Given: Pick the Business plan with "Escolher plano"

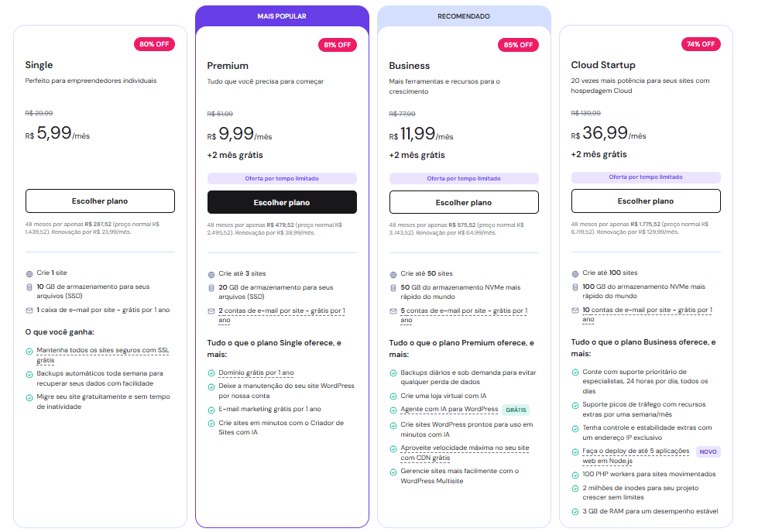Looking at the screenshot, I should [x=464, y=202].
